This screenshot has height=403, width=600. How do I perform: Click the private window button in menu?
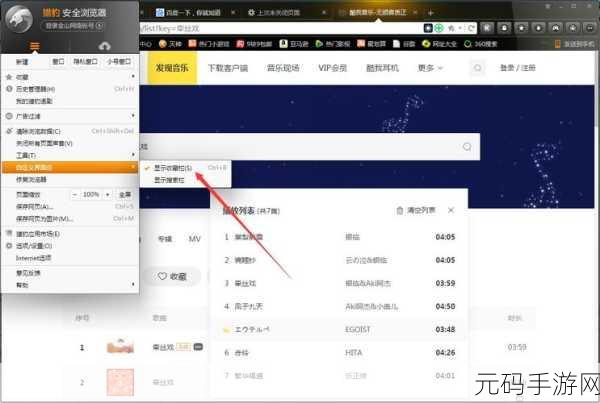point(85,61)
